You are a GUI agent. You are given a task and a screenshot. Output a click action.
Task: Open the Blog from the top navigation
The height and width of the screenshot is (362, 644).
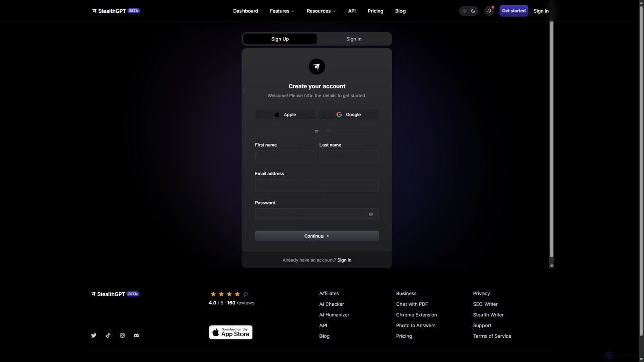400,11
